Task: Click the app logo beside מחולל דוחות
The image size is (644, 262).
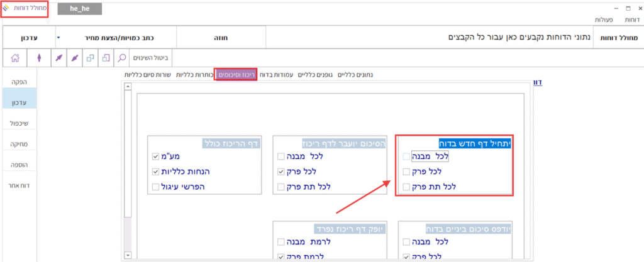Action: pyautogui.click(x=6, y=8)
